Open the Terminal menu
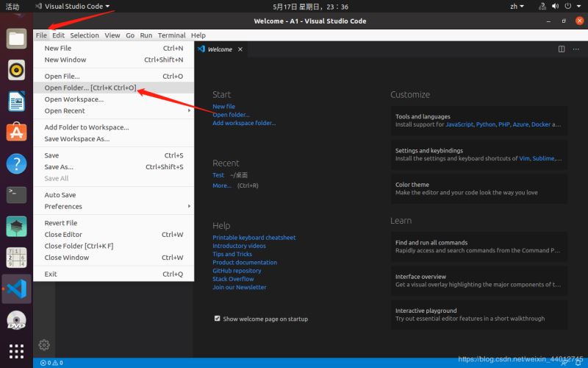 pyautogui.click(x=171, y=35)
